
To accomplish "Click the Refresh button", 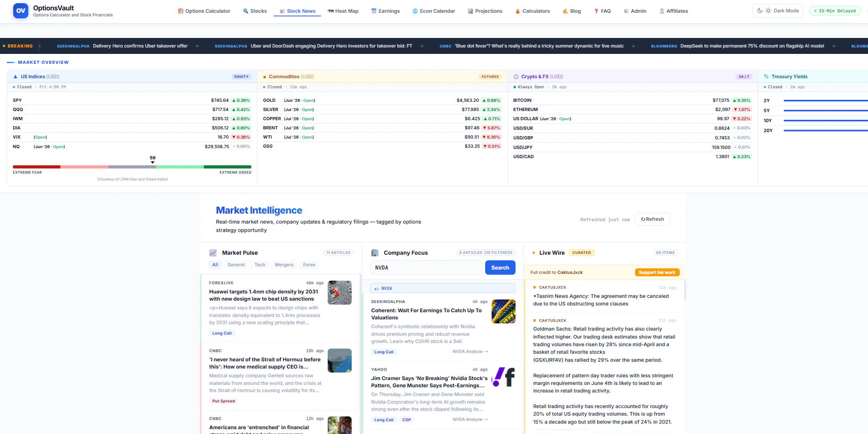I will click(653, 219).
